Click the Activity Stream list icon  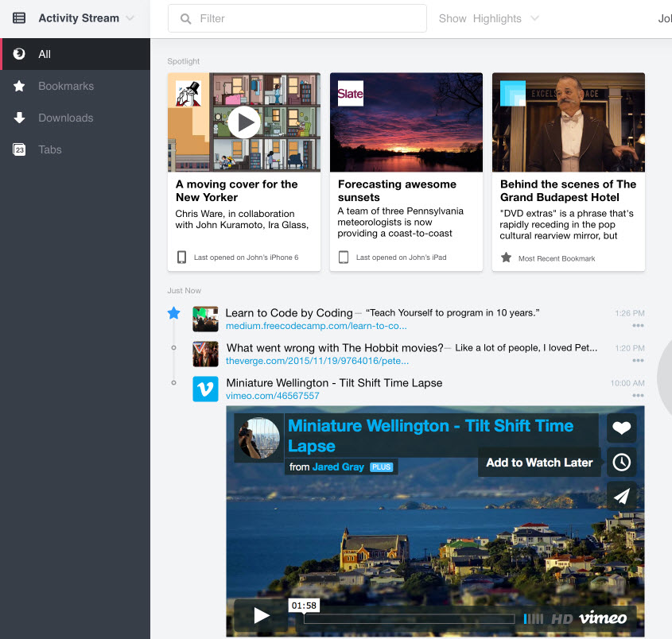[x=19, y=18]
